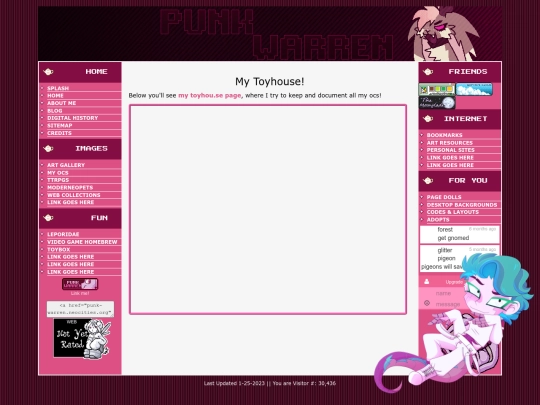The width and height of the screenshot is (540, 405).
Task: Visit the ADOPTS page
Action: point(438,219)
